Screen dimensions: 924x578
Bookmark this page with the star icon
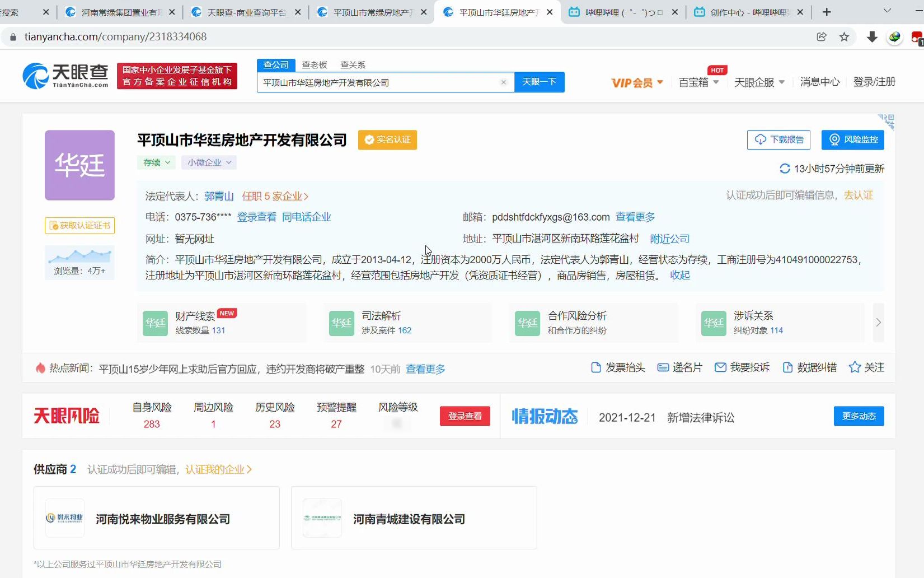pos(844,37)
